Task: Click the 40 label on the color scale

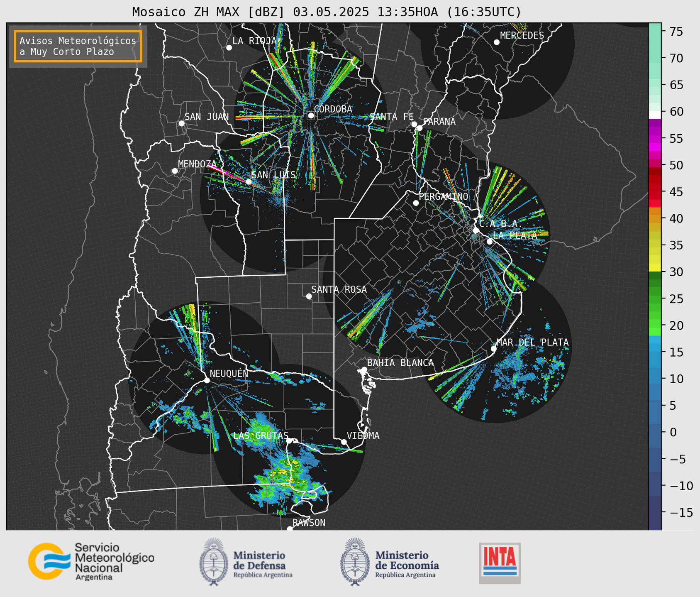Action: tap(676, 218)
